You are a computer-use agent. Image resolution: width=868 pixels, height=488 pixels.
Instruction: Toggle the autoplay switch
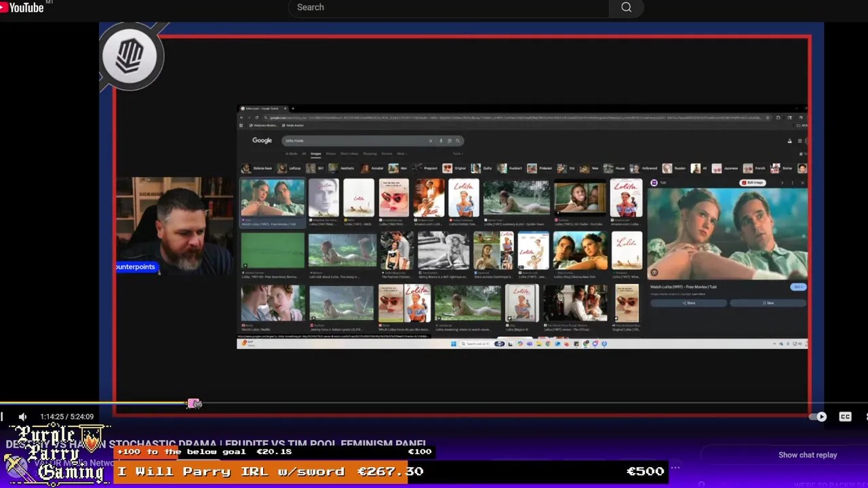818,417
